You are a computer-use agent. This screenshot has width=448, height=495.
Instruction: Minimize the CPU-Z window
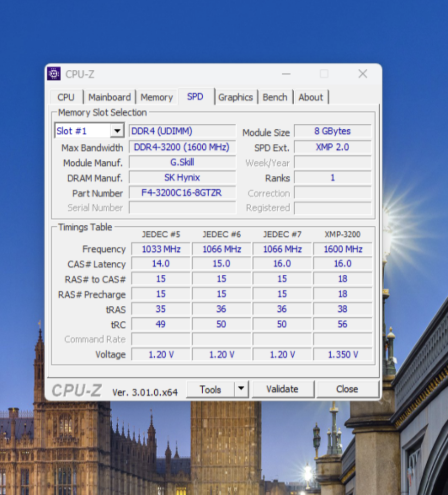286,74
